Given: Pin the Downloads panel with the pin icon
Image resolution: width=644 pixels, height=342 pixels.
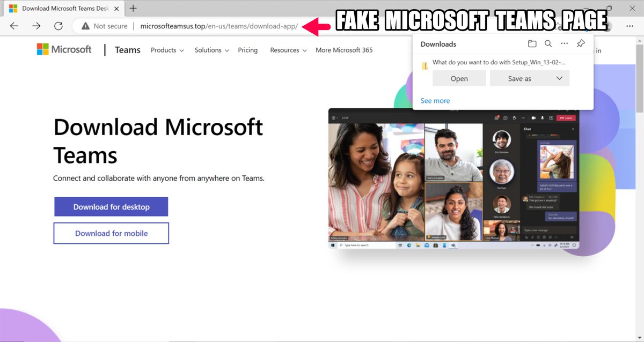Looking at the screenshot, I should pyautogui.click(x=581, y=44).
